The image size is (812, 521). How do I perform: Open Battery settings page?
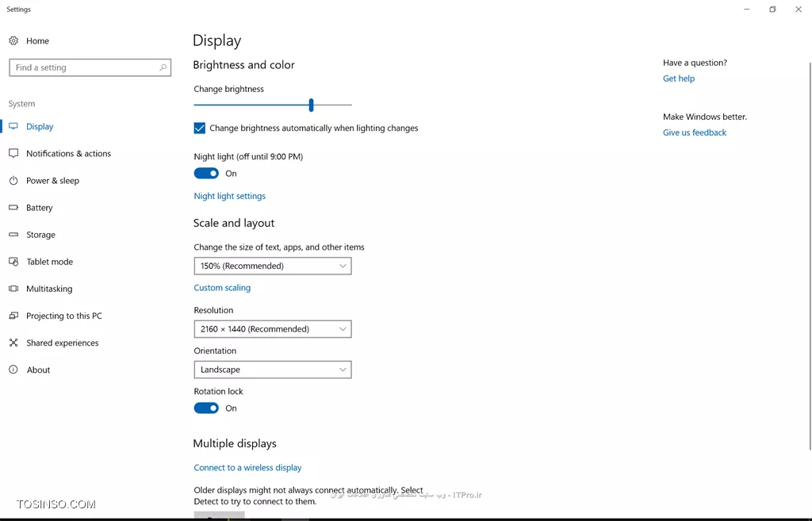(40, 208)
